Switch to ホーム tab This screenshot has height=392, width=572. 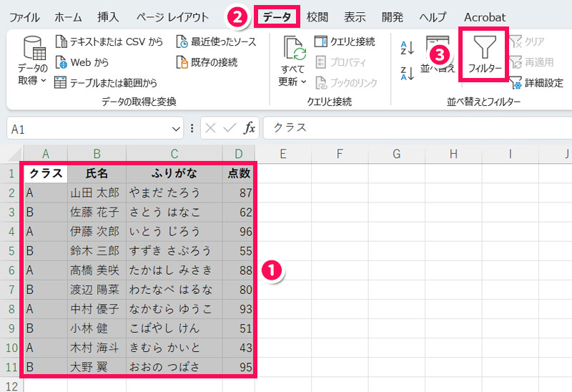(x=68, y=17)
